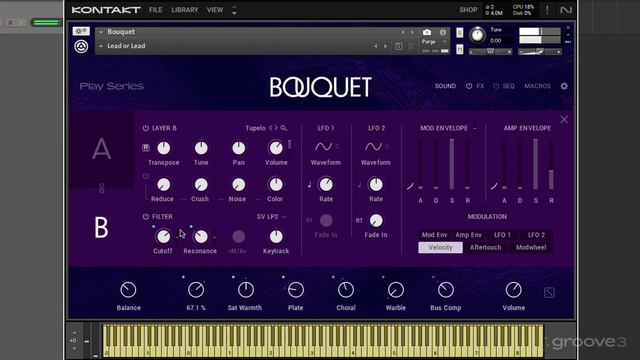The height and width of the screenshot is (360, 640).
Task: Select the Mod Env modulation button
Action: 434,235
